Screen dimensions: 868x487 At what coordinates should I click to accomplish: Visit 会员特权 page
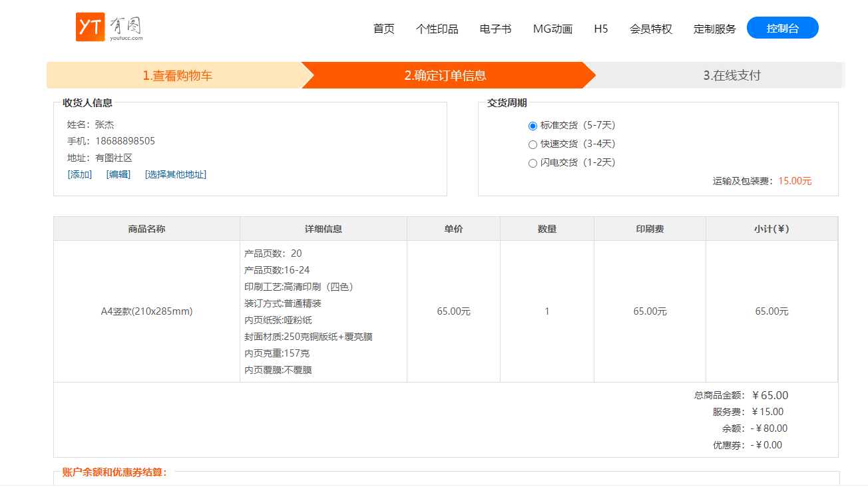[650, 29]
